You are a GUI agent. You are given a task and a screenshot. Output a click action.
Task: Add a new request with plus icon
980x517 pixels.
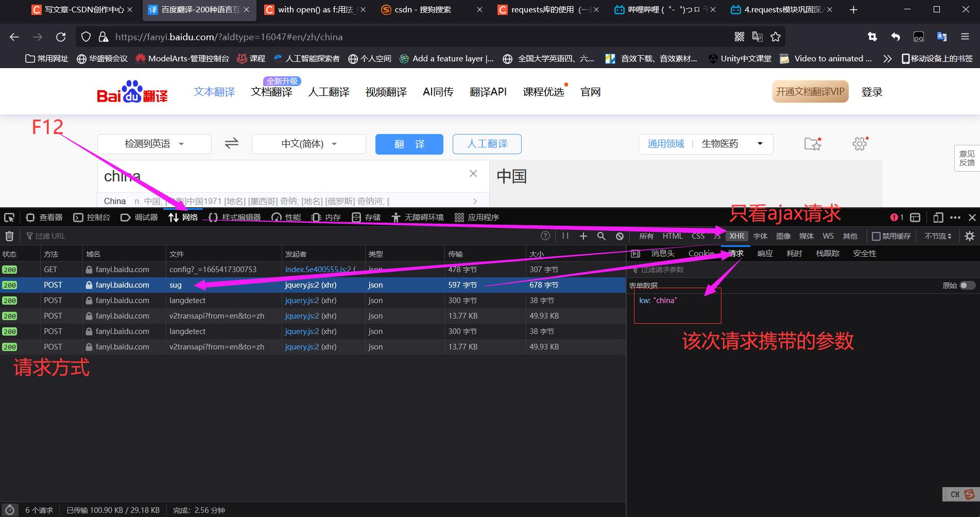tap(583, 236)
